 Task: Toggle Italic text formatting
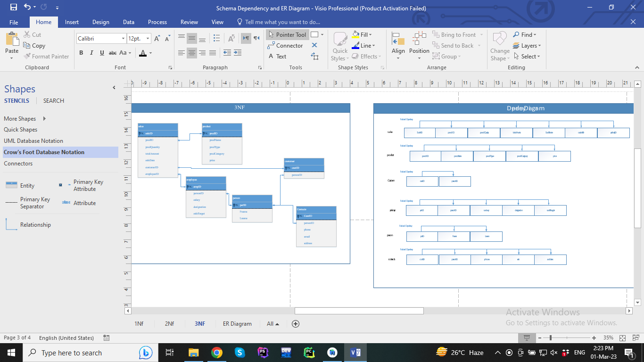click(x=91, y=53)
